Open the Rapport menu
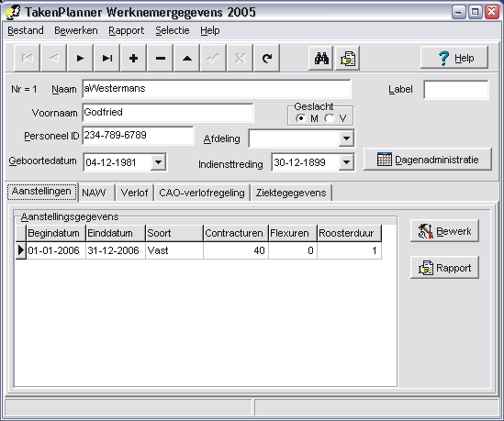 pyautogui.click(x=127, y=31)
